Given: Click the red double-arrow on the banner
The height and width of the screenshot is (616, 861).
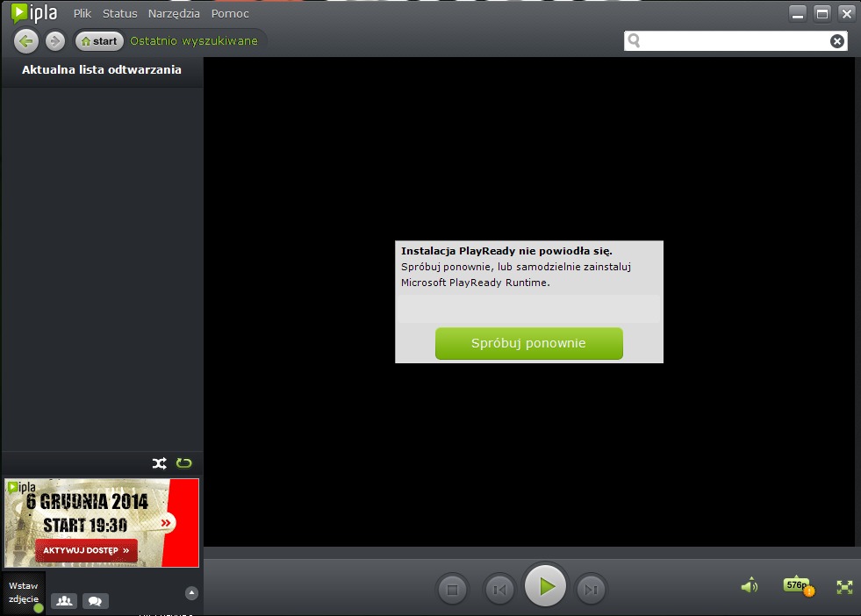Looking at the screenshot, I should (x=166, y=523).
